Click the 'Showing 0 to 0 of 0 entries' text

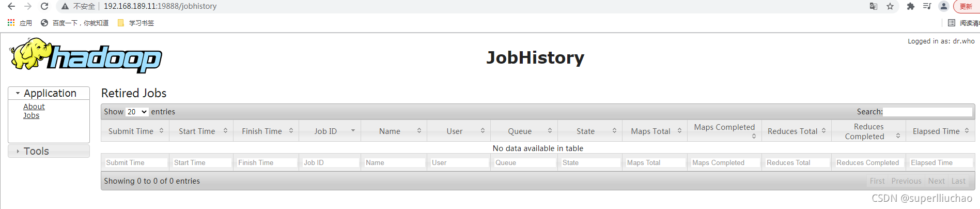152,181
